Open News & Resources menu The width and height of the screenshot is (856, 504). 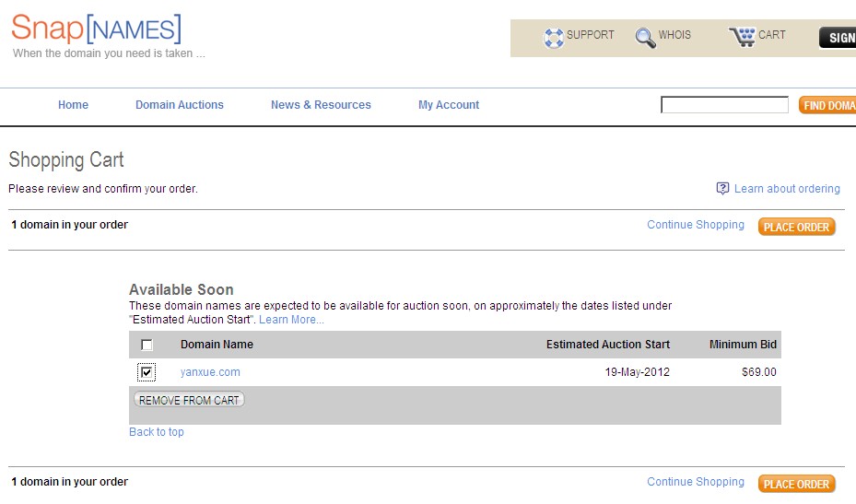coord(321,105)
